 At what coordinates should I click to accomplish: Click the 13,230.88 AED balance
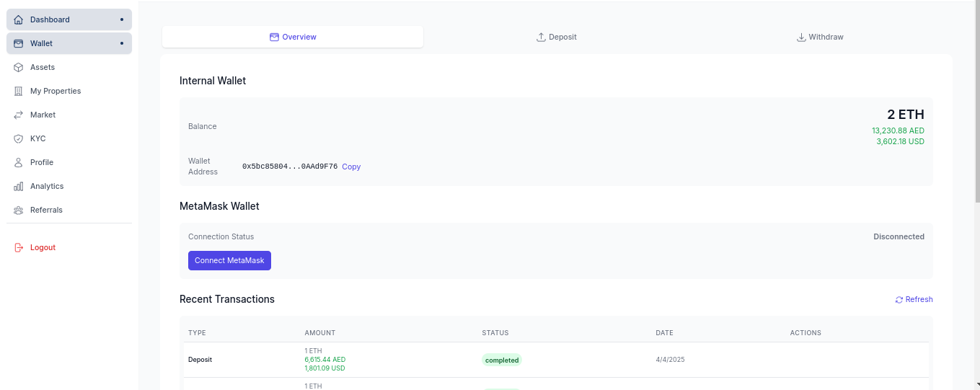pos(898,130)
